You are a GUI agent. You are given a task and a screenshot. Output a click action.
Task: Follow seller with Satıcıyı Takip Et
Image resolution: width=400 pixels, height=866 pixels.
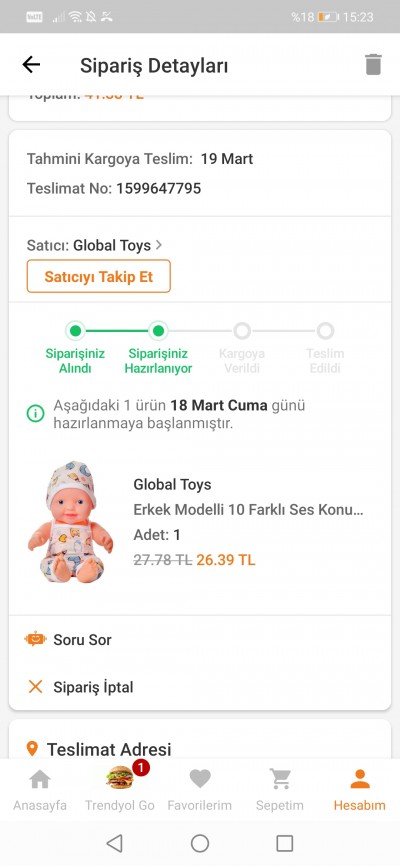(x=99, y=276)
